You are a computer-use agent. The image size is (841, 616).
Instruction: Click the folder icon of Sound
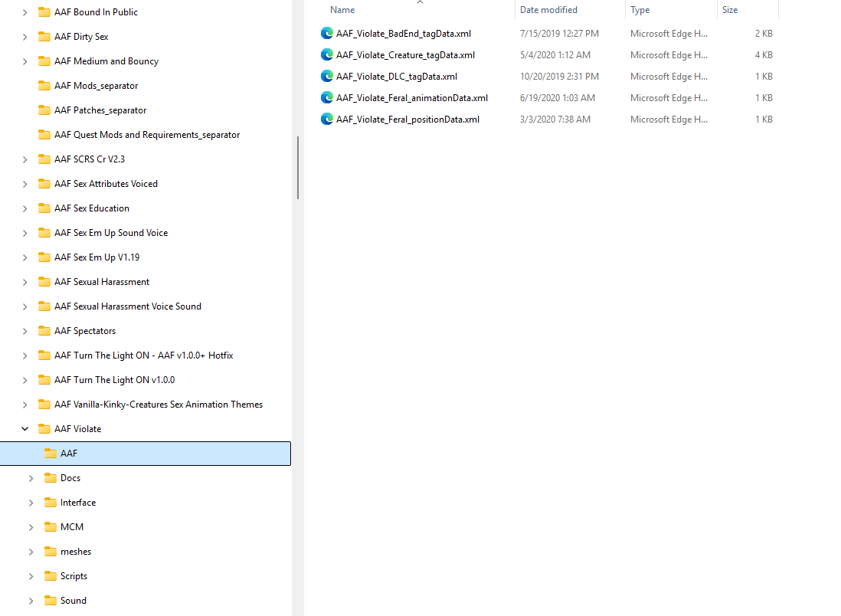[x=51, y=601]
